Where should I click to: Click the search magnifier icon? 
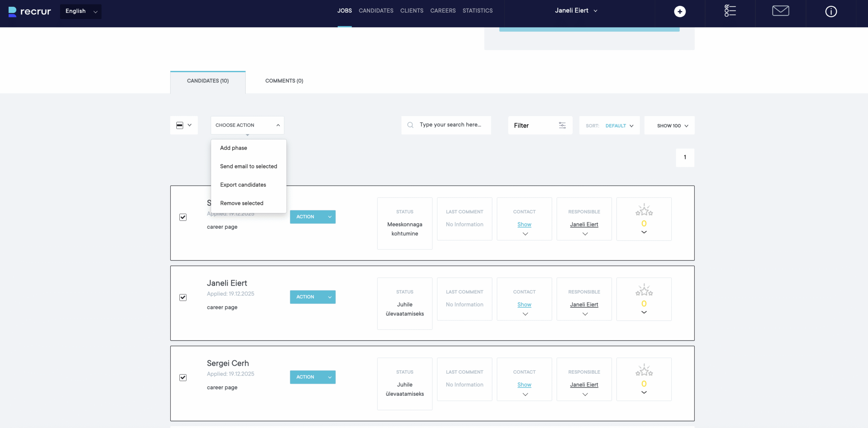click(x=410, y=125)
